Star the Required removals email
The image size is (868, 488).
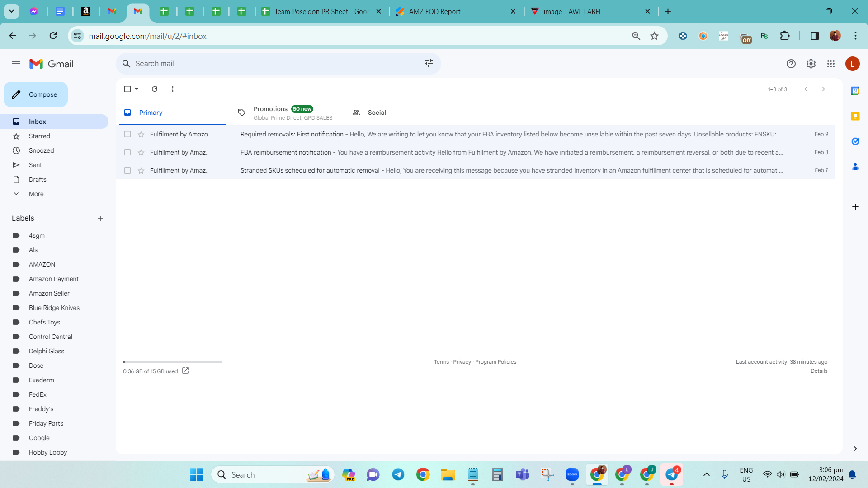141,134
